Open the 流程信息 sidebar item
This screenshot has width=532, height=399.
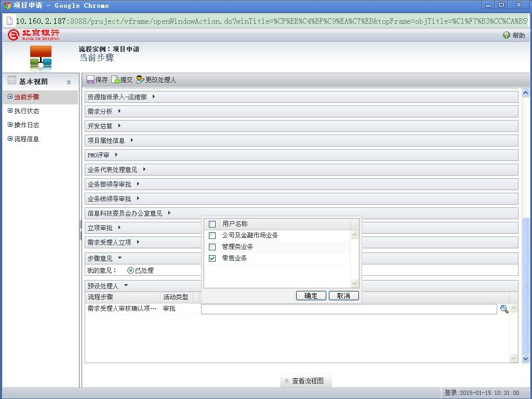pyautogui.click(x=27, y=139)
